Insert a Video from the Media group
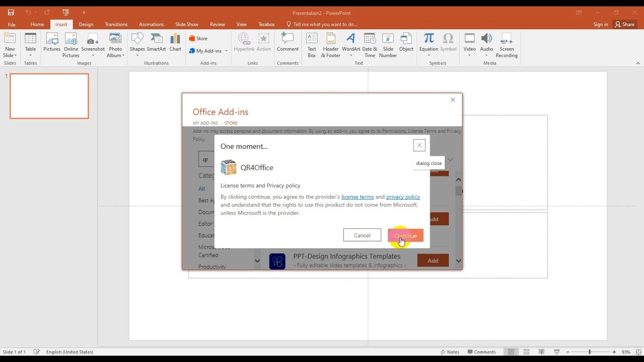 tap(469, 45)
